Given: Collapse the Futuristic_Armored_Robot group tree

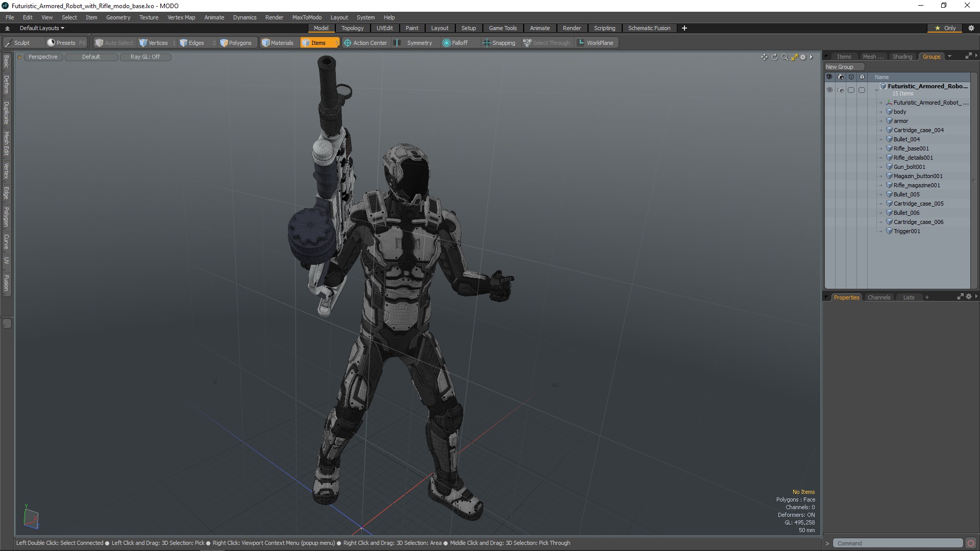Looking at the screenshot, I should click(x=877, y=90).
